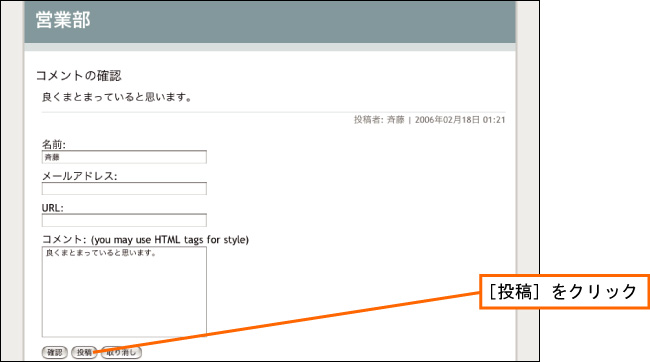Click the 確認 preview button
Viewport: 650px width, 362px height.
54,352
